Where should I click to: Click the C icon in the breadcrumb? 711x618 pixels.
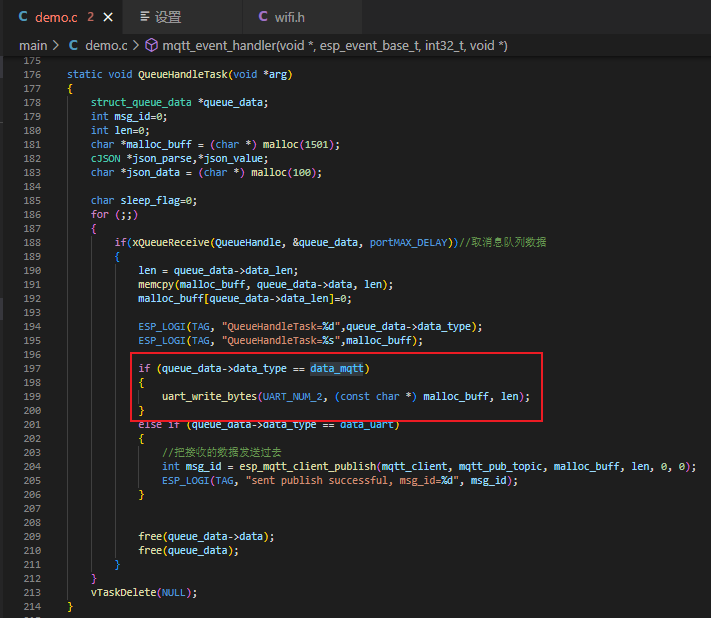point(73,45)
